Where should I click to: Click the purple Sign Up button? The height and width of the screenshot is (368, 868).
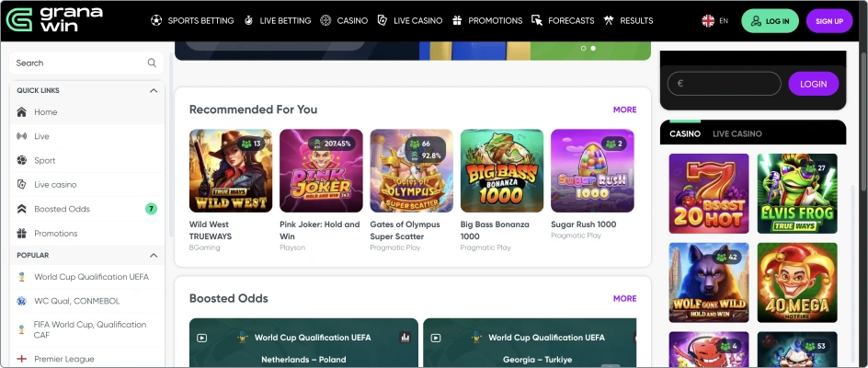(828, 20)
